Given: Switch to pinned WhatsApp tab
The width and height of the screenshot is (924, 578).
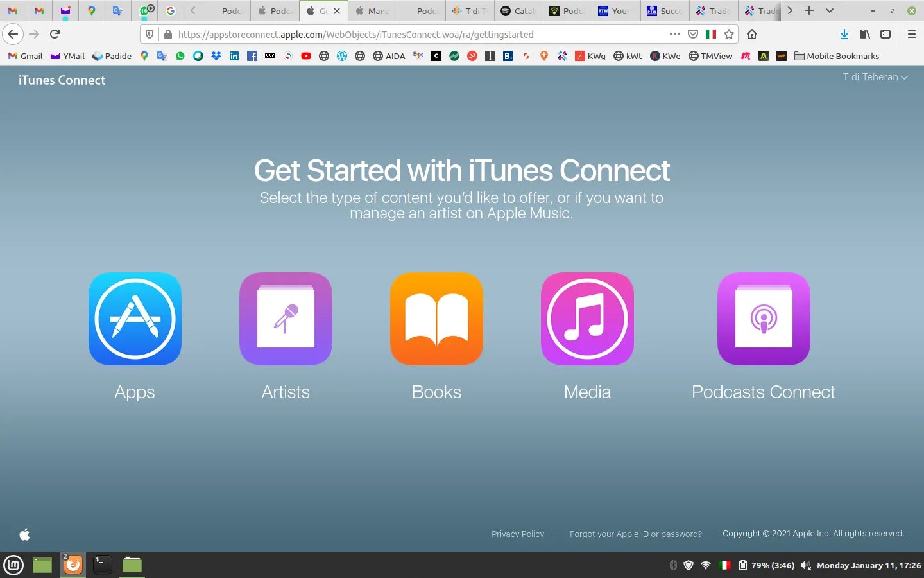Looking at the screenshot, I should (x=144, y=11).
